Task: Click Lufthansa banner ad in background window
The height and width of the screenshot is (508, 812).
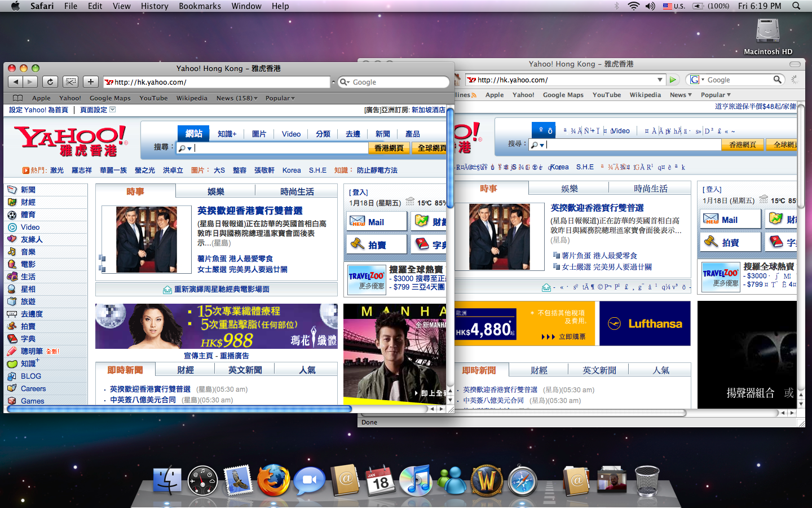Action: pos(645,323)
